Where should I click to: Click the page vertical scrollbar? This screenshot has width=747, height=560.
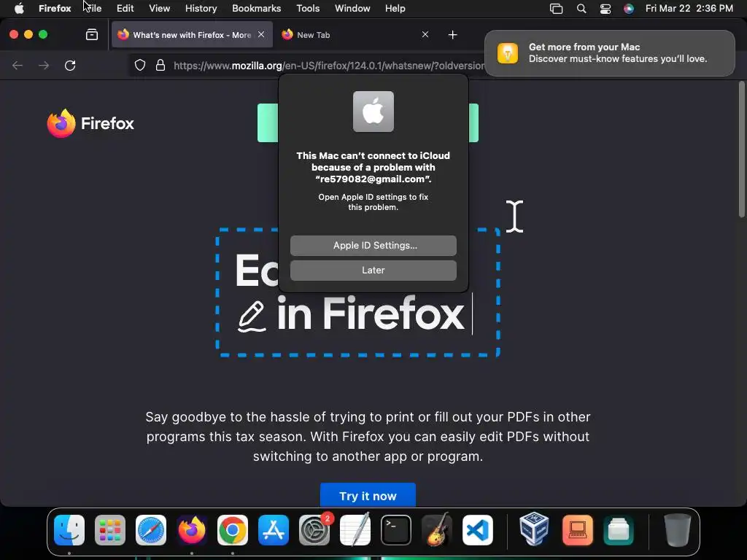point(741,150)
